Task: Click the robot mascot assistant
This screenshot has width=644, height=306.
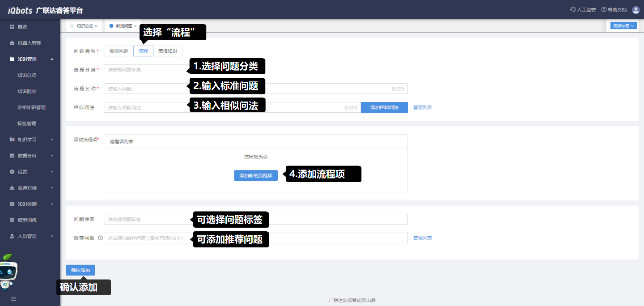Action: pyautogui.click(x=9, y=271)
